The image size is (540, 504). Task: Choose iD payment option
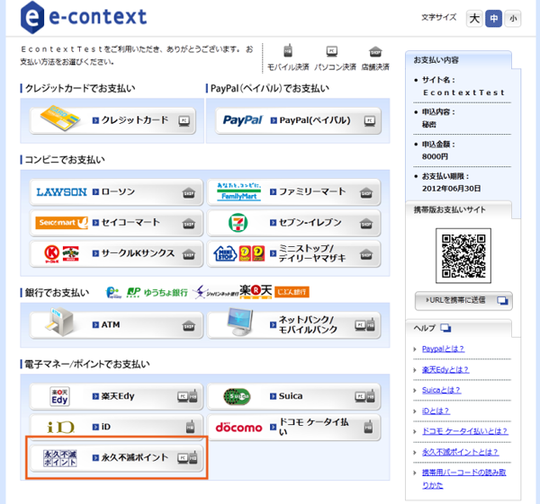[116, 427]
